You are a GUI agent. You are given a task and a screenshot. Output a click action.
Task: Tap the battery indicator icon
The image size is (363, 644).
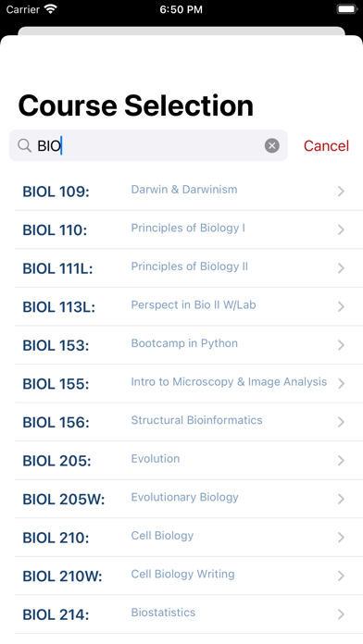pos(347,9)
